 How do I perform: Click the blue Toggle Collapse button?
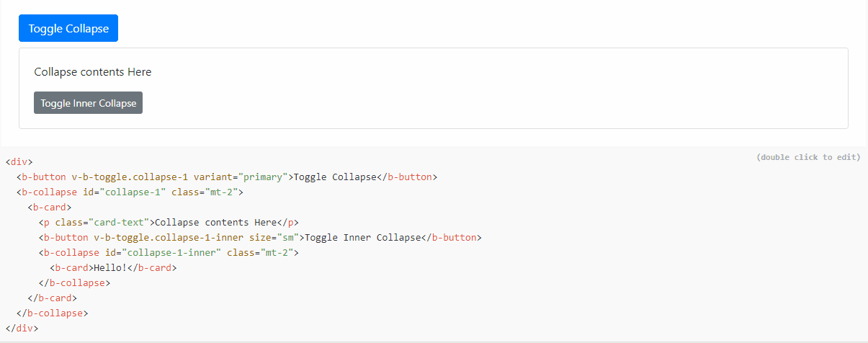(68, 29)
